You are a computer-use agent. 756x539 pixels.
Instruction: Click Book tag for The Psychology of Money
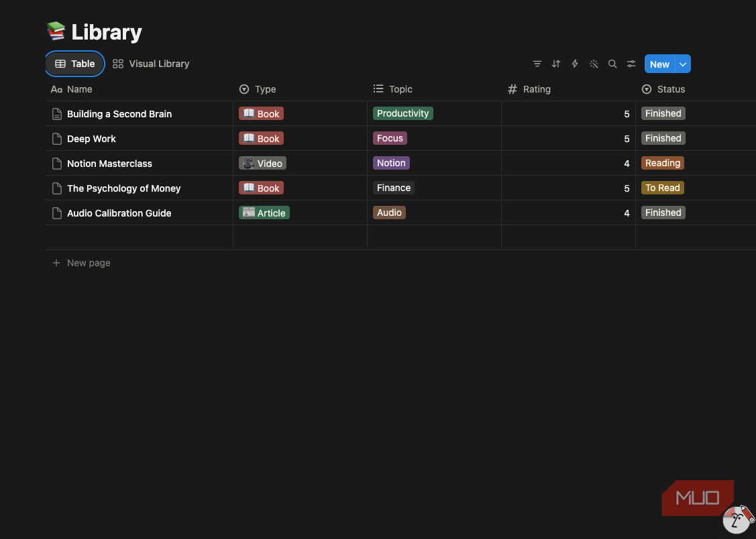click(261, 188)
